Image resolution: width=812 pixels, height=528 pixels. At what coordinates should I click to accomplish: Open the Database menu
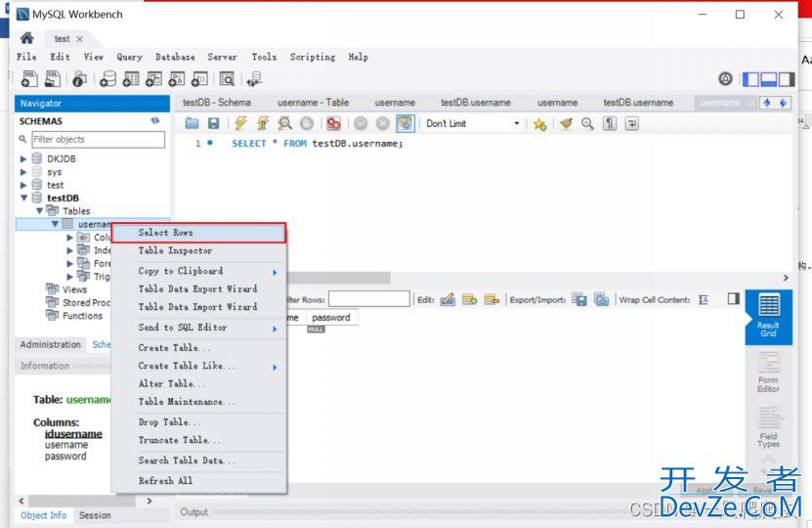tap(175, 57)
